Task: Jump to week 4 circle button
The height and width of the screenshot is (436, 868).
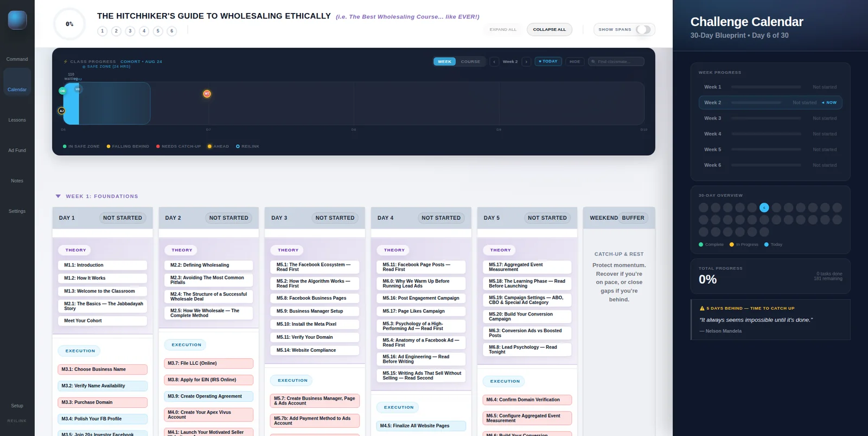Action: [x=144, y=31]
